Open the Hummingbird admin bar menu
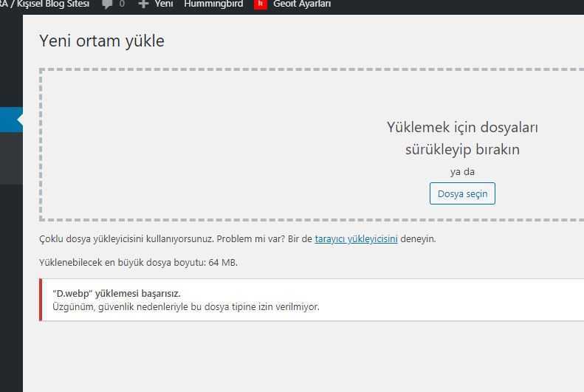Screen dimensions: 584x392 213,4
